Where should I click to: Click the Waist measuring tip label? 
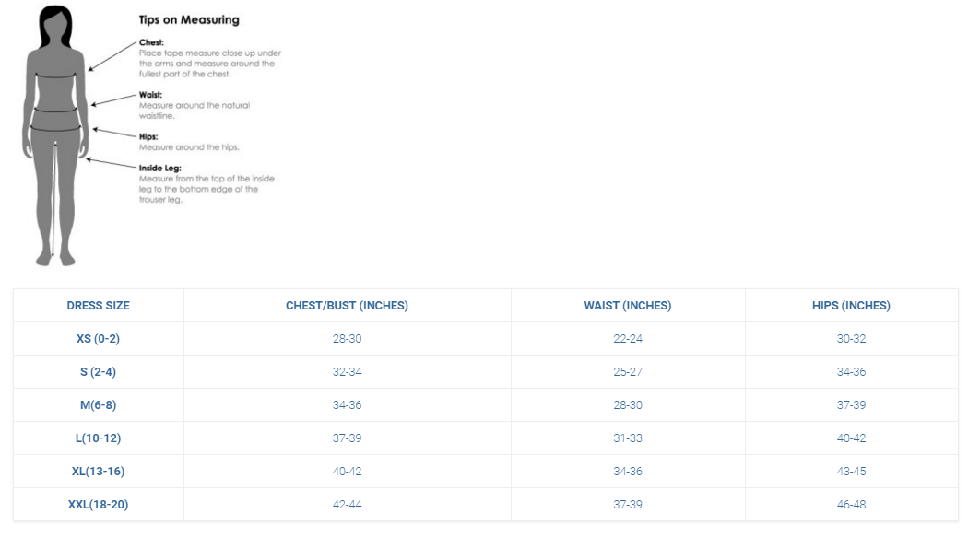pyautogui.click(x=150, y=95)
